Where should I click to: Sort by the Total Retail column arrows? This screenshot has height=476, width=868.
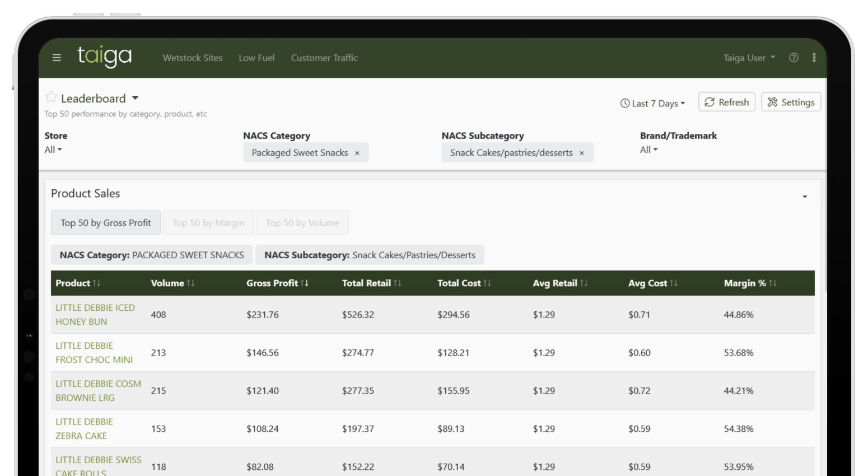pos(398,283)
